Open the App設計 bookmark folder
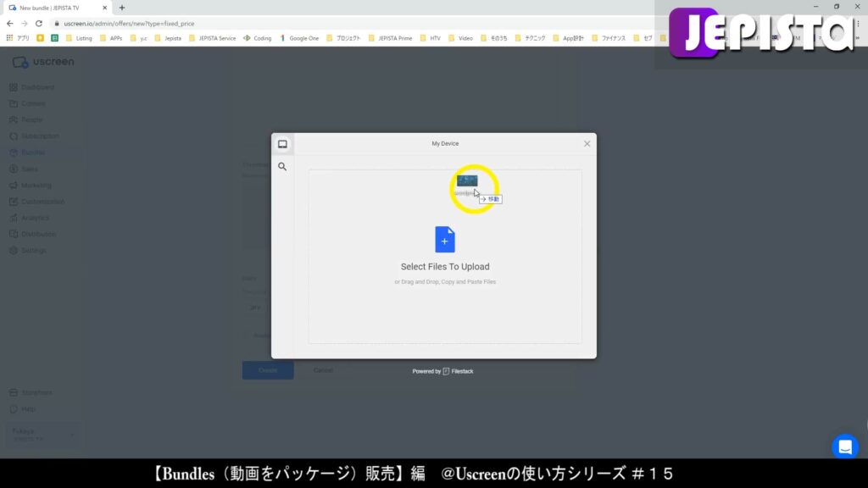 [x=568, y=38]
